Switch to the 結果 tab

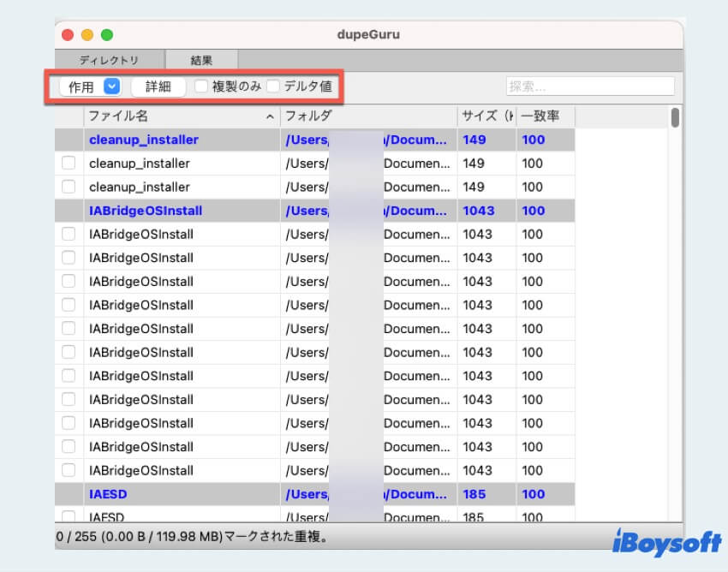(x=201, y=60)
